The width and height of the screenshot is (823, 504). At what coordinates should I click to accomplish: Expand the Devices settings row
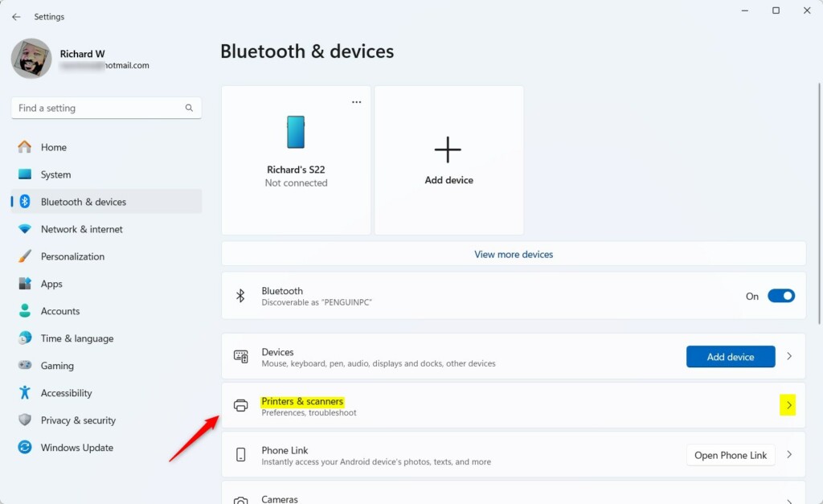(x=789, y=356)
